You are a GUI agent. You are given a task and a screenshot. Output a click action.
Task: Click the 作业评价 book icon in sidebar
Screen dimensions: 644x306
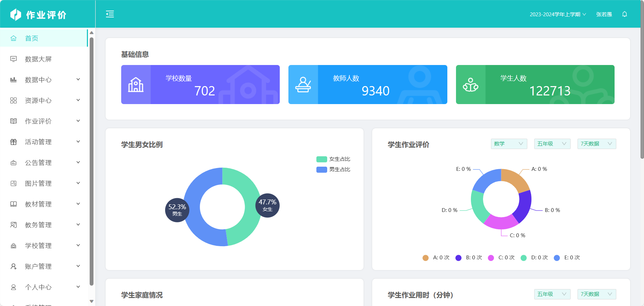pyautogui.click(x=14, y=121)
